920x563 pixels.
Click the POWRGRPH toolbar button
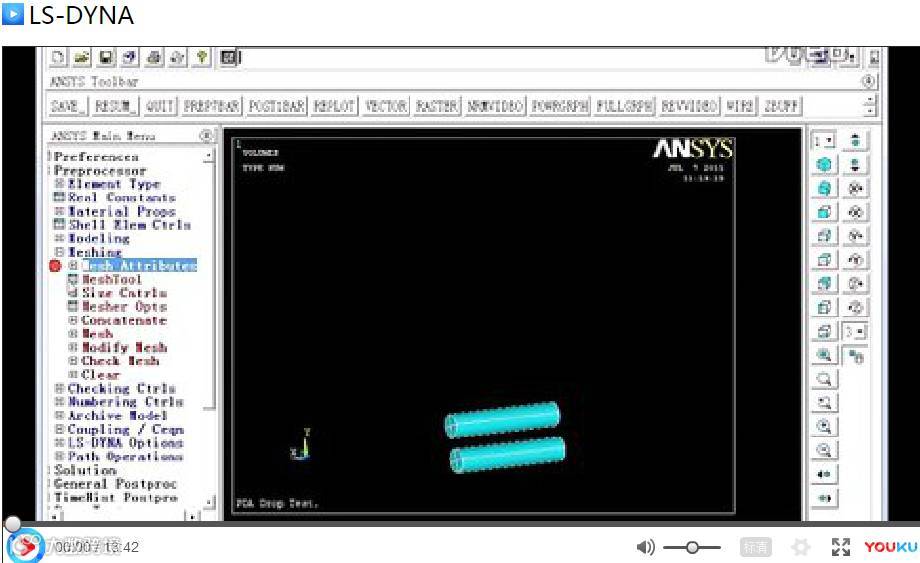pos(560,106)
